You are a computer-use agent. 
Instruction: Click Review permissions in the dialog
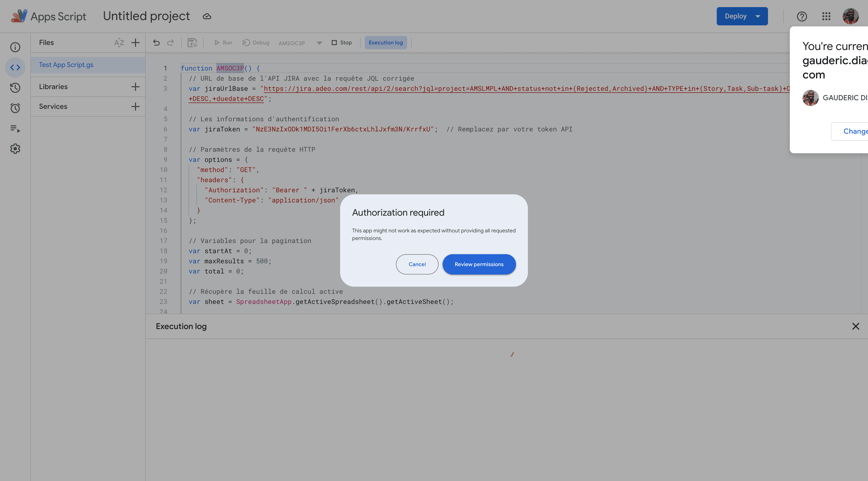click(479, 264)
